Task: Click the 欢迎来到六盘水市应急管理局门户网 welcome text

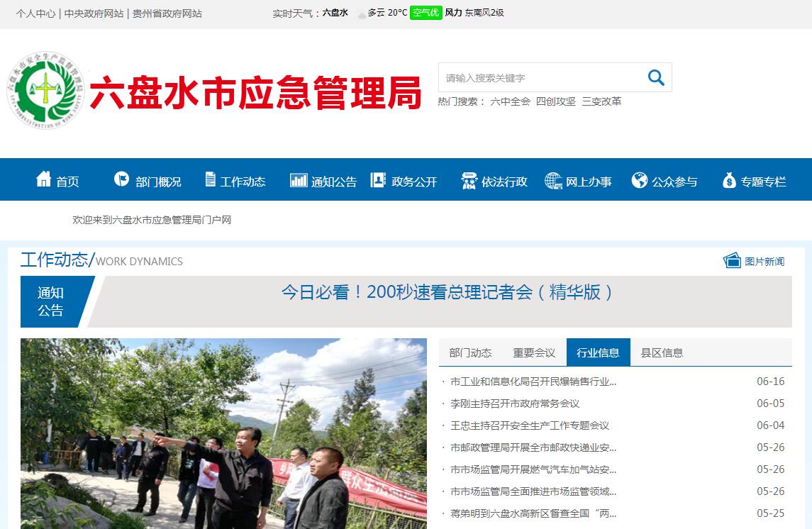Action: pyautogui.click(x=152, y=220)
